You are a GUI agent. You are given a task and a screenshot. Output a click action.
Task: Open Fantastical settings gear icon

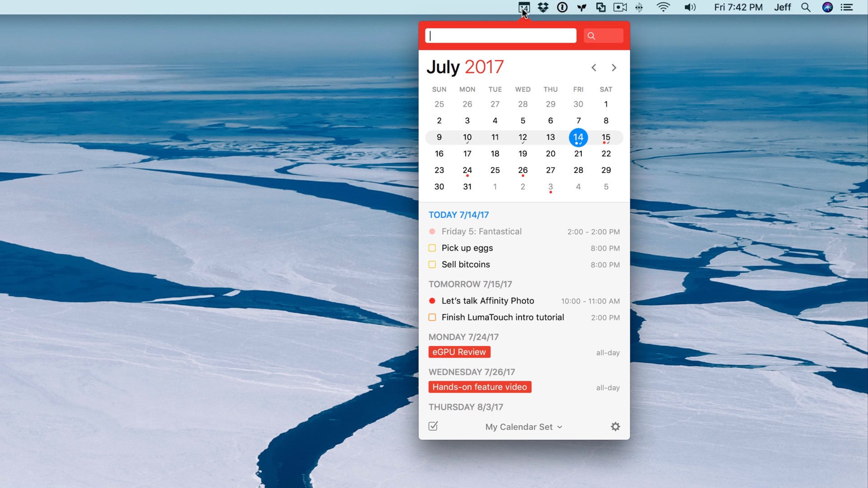pos(615,427)
